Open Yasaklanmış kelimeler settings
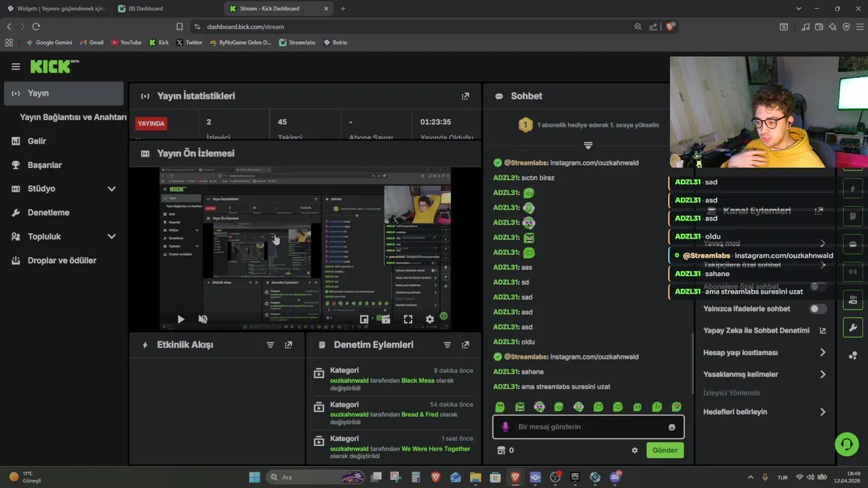The width and height of the screenshot is (868, 488). [765, 374]
